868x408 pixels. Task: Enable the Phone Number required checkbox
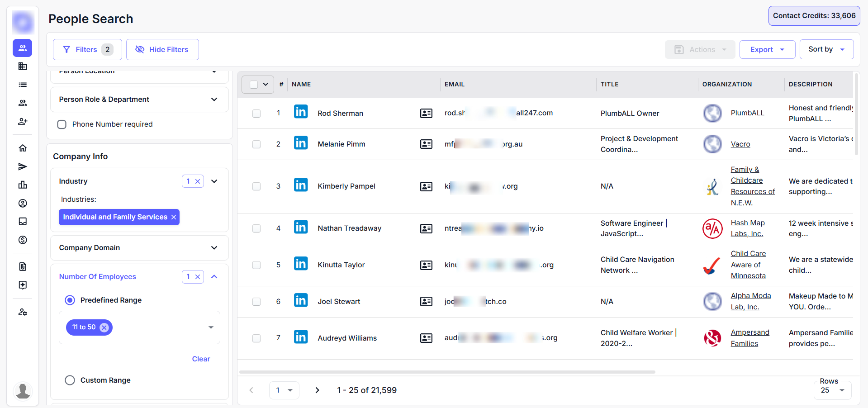click(62, 124)
